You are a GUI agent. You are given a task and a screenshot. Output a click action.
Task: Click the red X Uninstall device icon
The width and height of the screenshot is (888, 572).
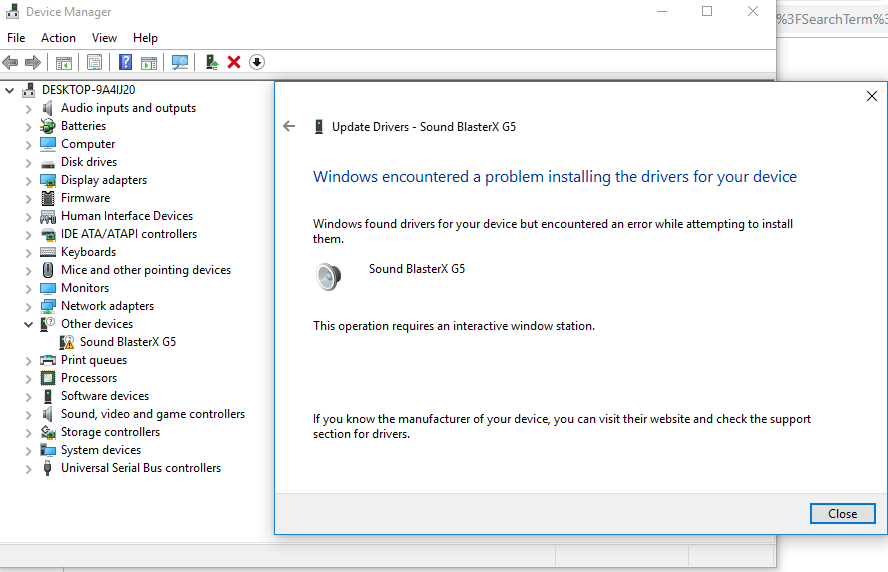click(234, 62)
